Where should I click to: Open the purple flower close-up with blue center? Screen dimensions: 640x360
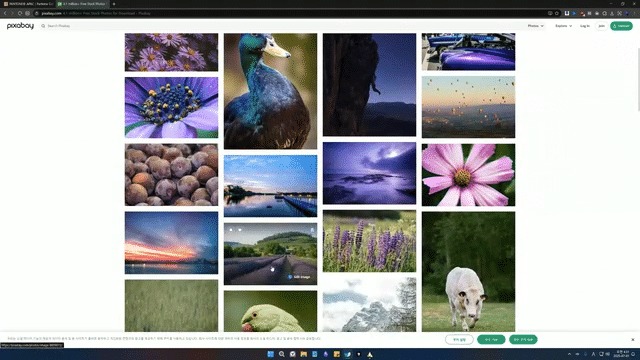[171, 107]
